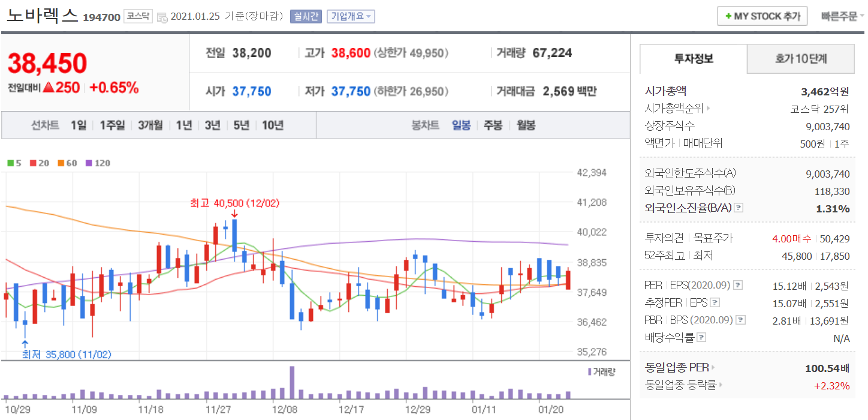The width and height of the screenshot is (868, 420).
Task: Show the 3개월 line chart
Action: [150, 125]
